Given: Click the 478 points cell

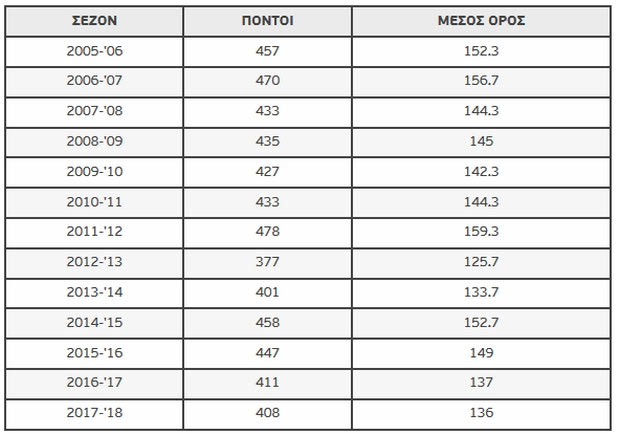Looking at the screenshot, I should (x=268, y=233).
